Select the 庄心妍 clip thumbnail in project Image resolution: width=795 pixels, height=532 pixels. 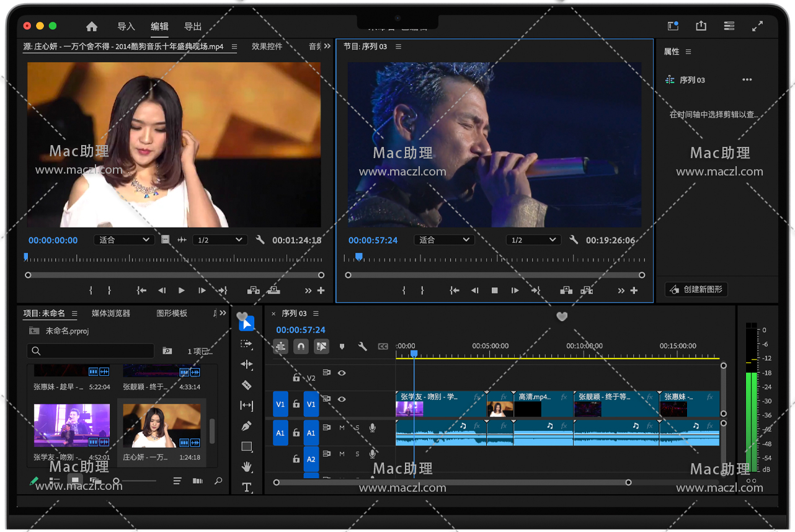coord(161,425)
